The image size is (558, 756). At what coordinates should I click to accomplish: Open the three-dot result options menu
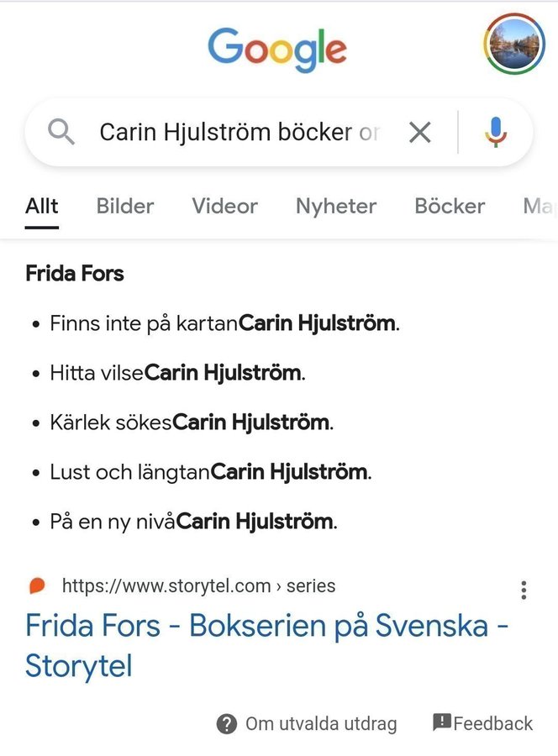pos(524,590)
